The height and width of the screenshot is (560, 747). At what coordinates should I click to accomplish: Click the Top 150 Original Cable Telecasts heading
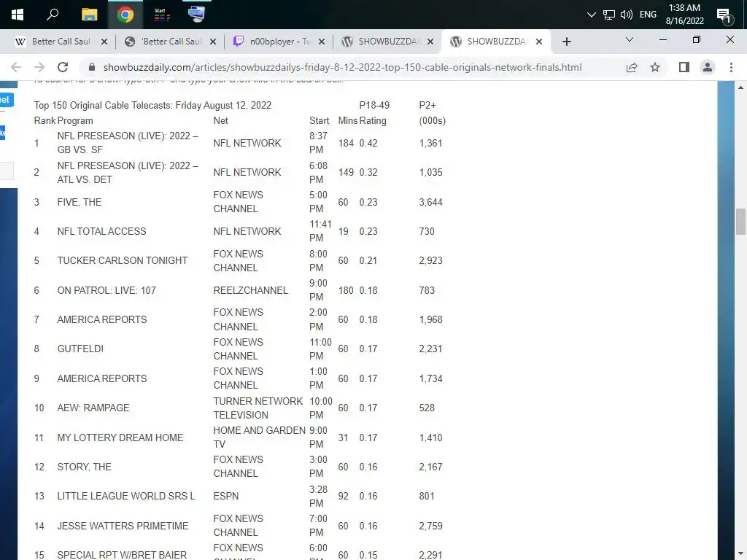(152, 105)
